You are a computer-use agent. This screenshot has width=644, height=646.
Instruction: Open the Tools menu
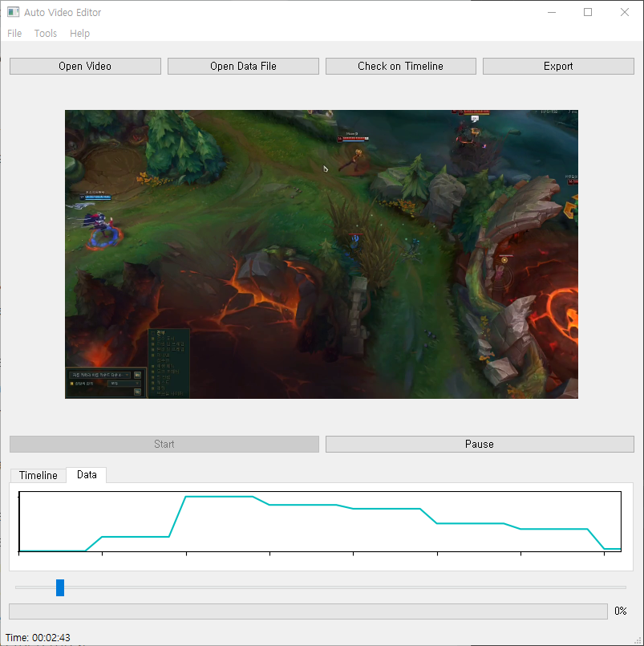pyautogui.click(x=45, y=33)
